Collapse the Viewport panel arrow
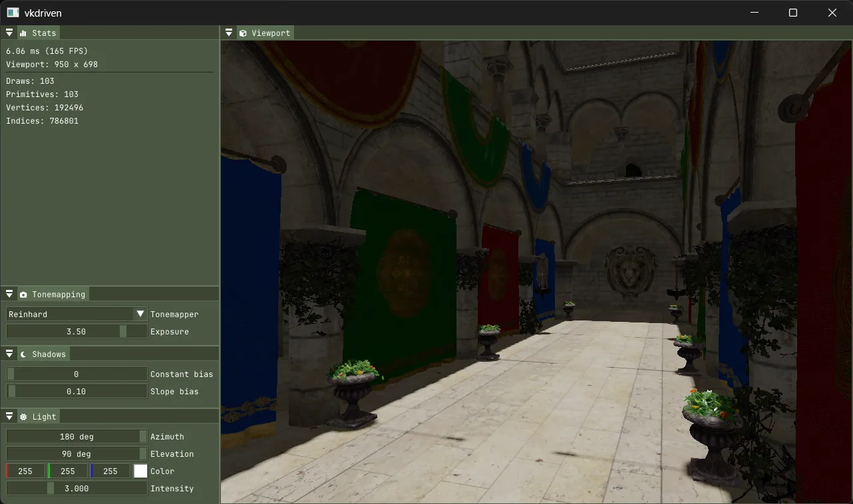 (x=229, y=33)
